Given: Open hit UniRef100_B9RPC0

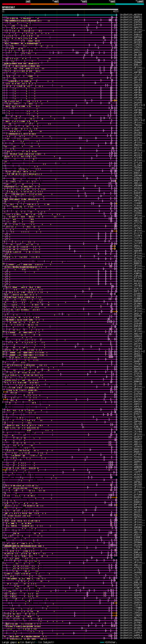Looking at the screenshot, I should tap(131, 17).
